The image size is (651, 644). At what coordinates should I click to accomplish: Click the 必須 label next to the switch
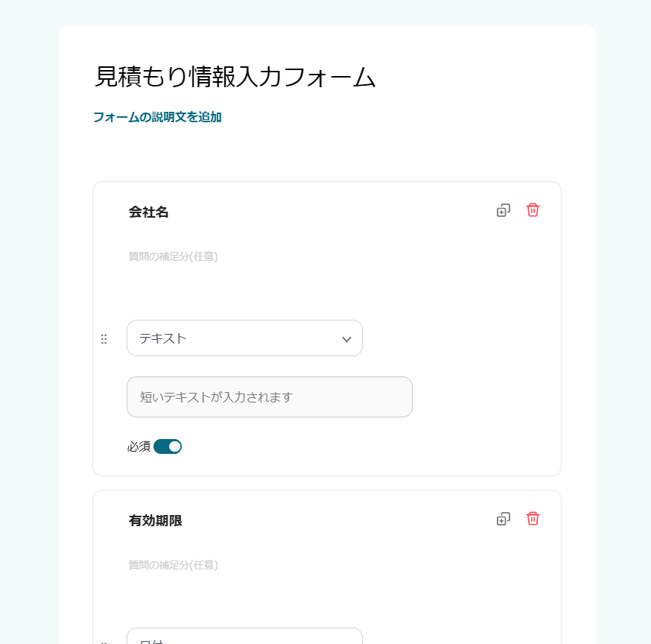click(139, 446)
